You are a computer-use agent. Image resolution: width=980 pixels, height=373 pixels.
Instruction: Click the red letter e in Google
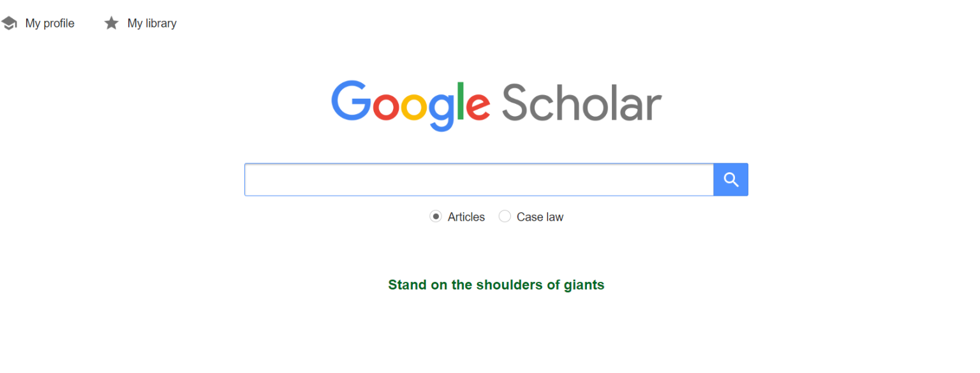478,106
